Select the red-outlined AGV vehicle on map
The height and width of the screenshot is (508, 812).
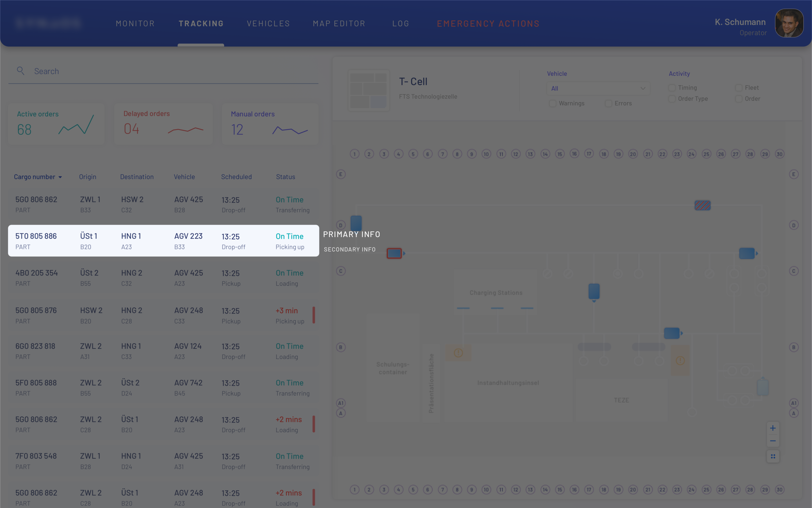(x=394, y=253)
